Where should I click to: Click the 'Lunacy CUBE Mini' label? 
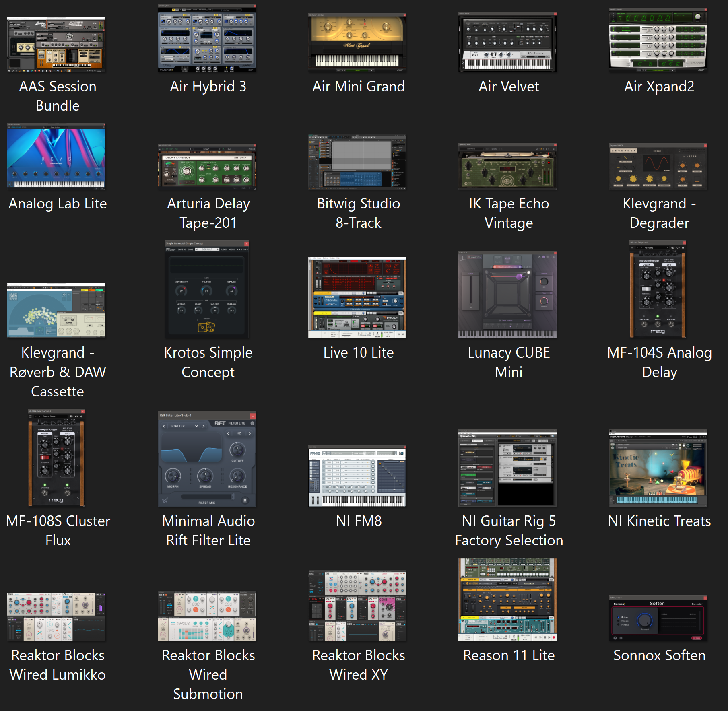click(509, 363)
